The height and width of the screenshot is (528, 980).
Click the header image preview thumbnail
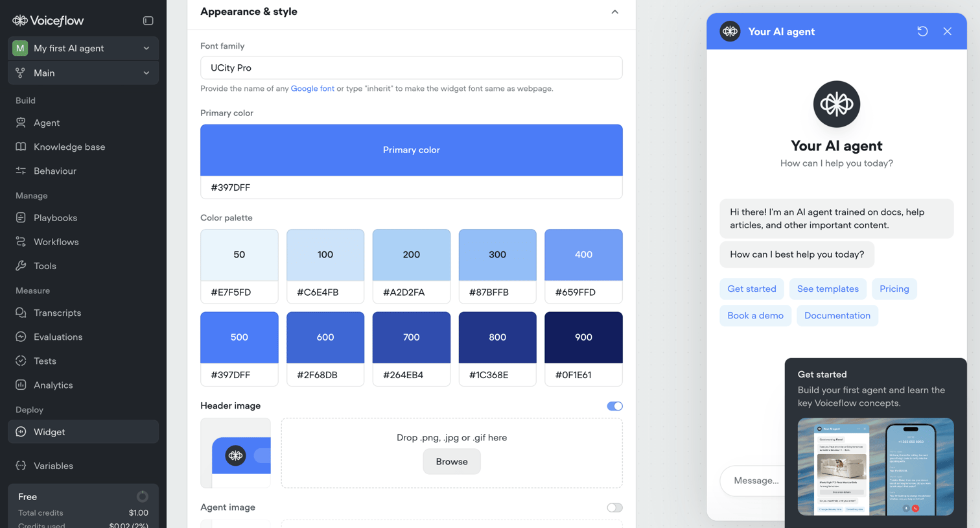tap(235, 453)
